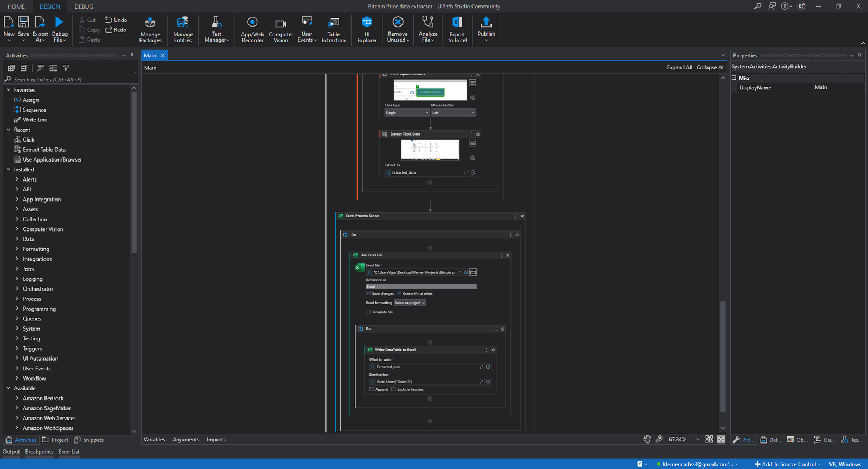The width and height of the screenshot is (868, 469).
Task: Open the Variables panel
Action: coord(155,439)
